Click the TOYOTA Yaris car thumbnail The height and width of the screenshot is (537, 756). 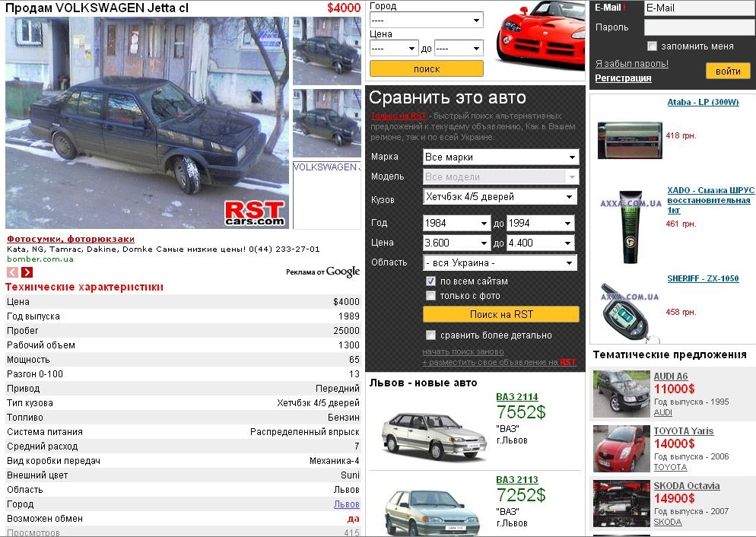621,448
